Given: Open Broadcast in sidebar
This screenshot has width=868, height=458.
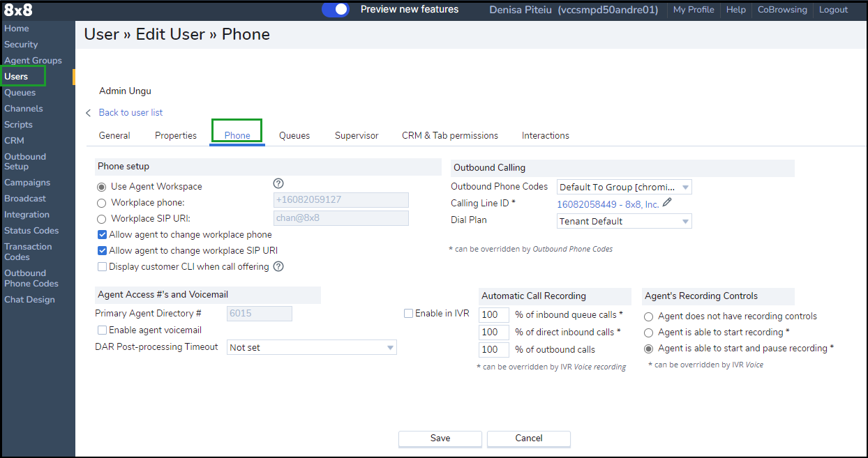Looking at the screenshot, I should click(25, 199).
